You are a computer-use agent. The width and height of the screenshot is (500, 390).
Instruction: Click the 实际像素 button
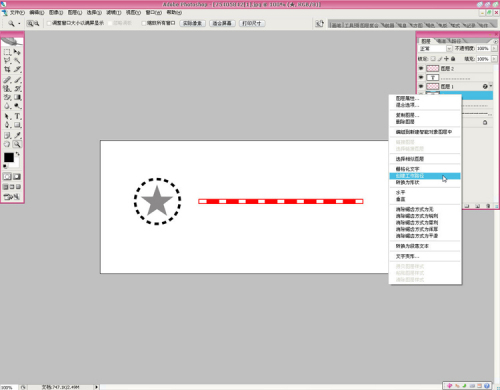click(193, 23)
